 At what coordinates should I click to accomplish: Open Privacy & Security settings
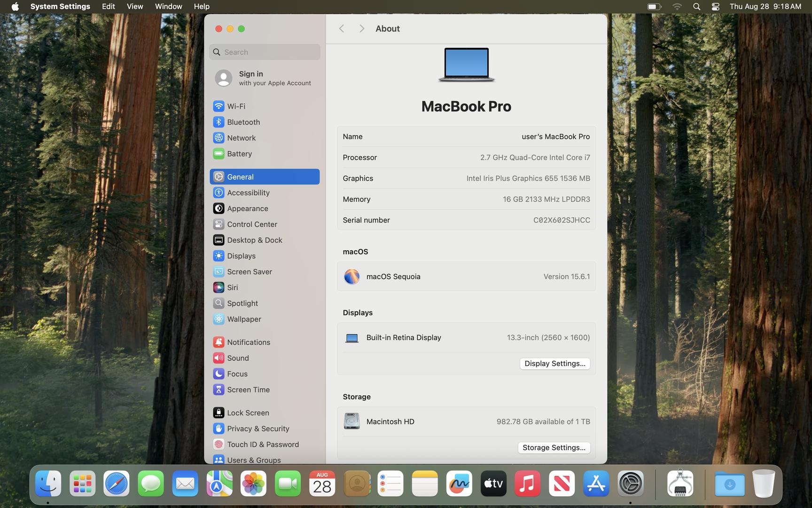pyautogui.click(x=265, y=429)
